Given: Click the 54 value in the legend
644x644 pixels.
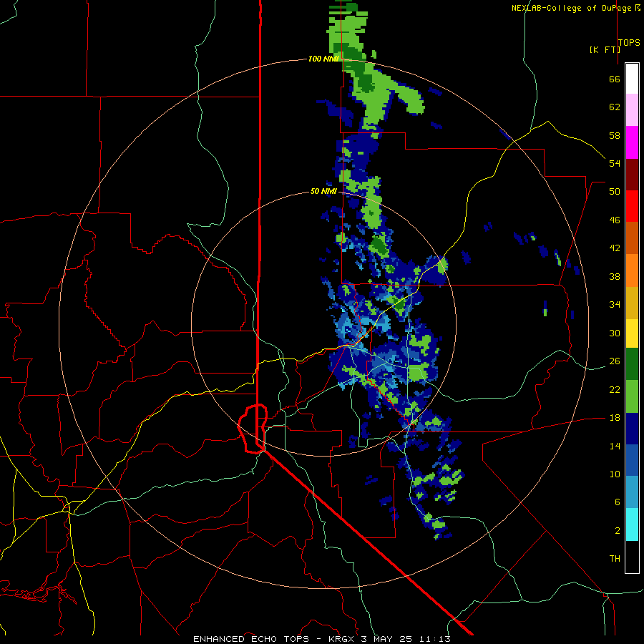Looking at the screenshot, I should click(615, 163).
